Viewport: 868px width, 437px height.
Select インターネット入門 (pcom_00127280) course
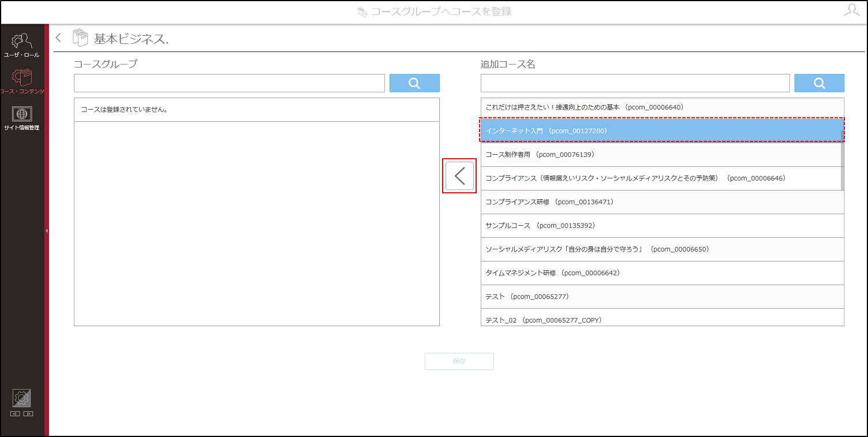(662, 131)
